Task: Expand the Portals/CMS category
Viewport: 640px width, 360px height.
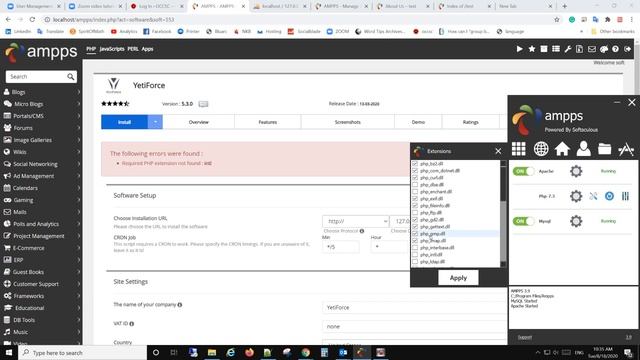Action: tap(41, 116)
